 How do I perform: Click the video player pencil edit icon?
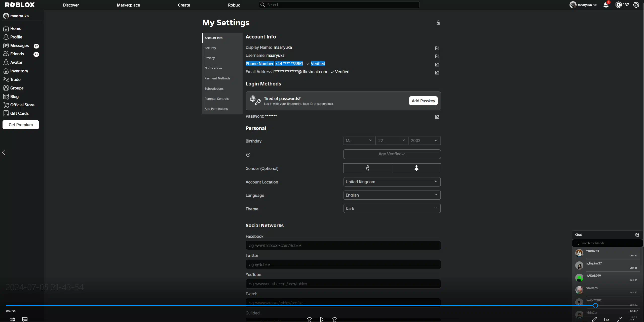coord(594,319)
